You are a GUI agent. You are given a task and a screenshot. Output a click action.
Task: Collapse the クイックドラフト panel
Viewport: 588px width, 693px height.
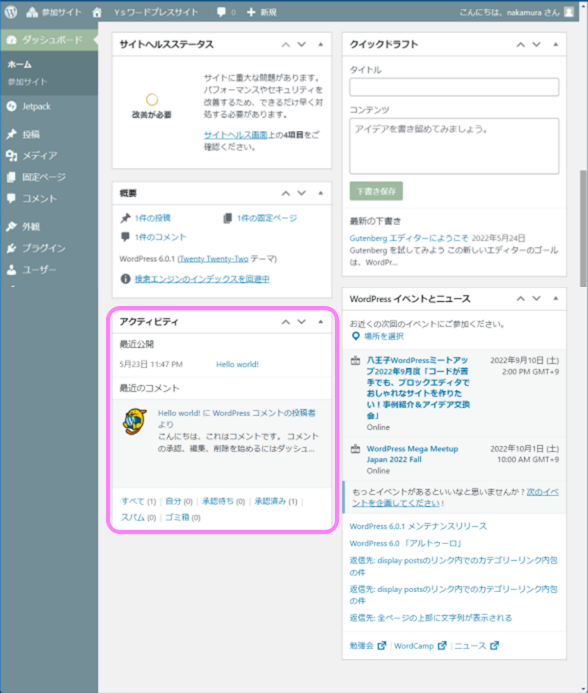tap(555, 45)
